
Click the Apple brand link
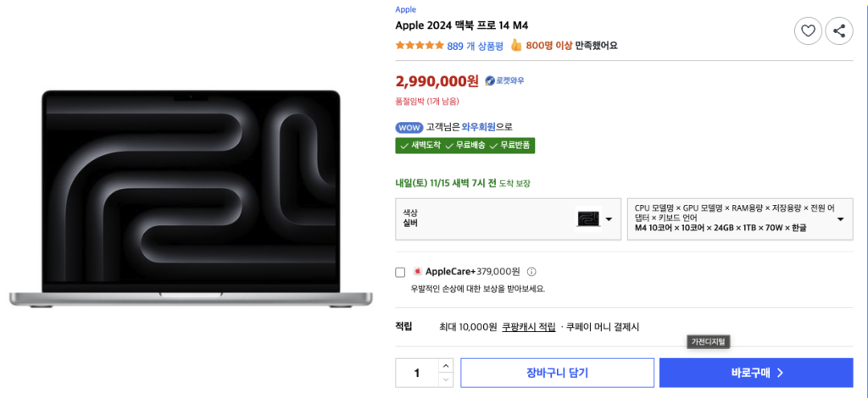tap(405, 9)
